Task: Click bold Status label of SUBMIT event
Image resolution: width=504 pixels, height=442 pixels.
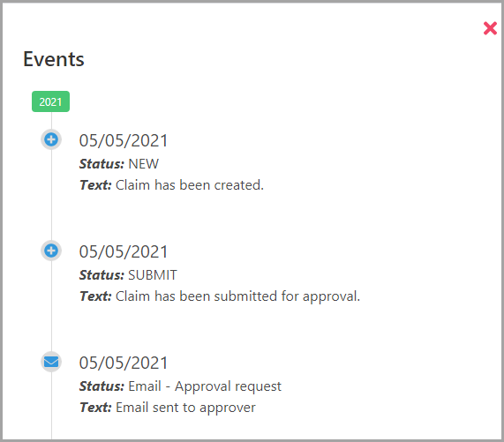Action: pyautogui.click(x=102, y=275)
